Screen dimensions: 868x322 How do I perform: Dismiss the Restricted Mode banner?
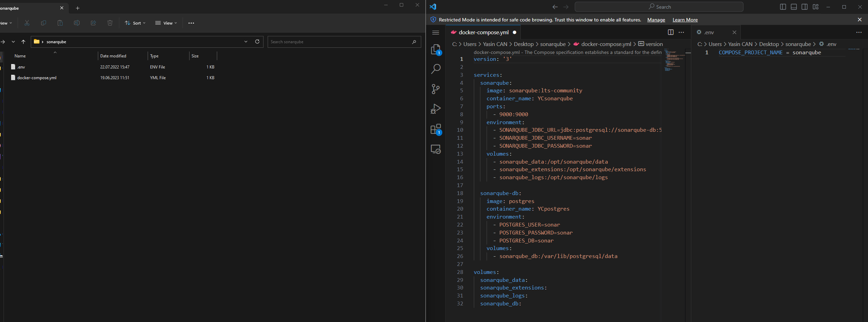pos(860,20)
